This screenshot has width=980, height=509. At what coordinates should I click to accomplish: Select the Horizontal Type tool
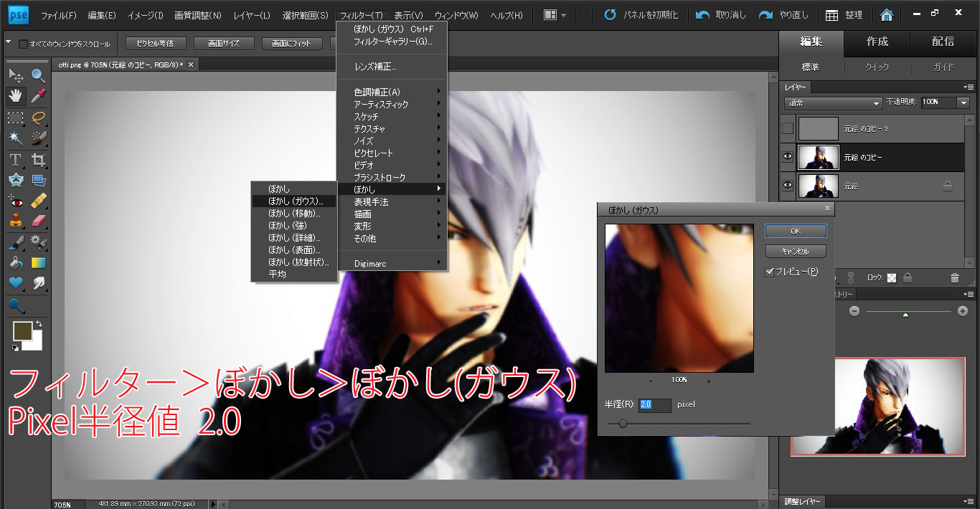[x=16, y=159]
